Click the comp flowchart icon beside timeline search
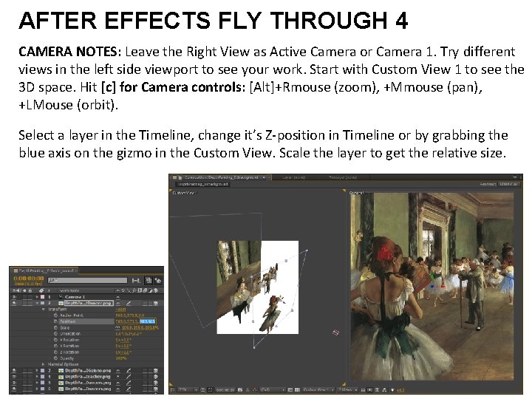This screenshot has width=532, height=399. 136,280
